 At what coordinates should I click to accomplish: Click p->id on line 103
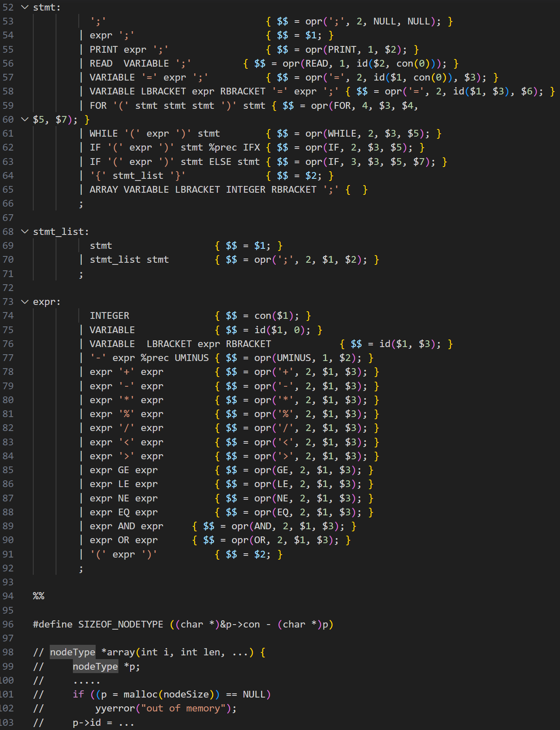click(x=87, y=723)
